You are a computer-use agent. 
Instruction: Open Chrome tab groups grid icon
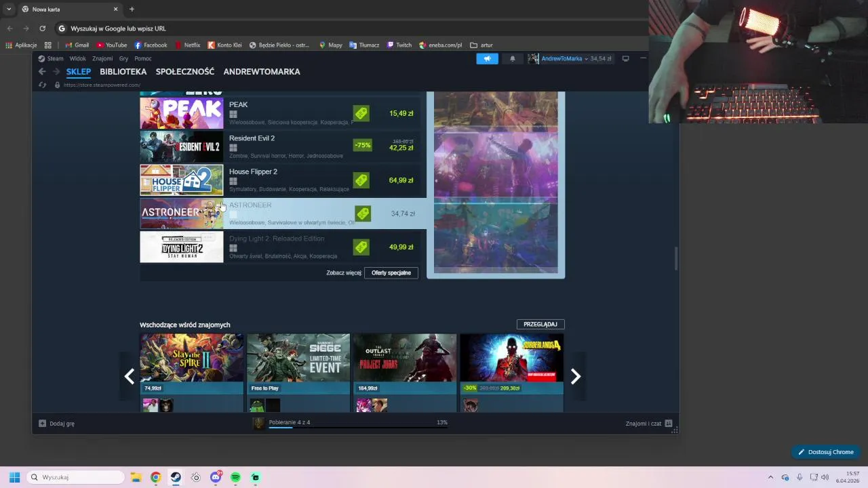tap(47, 45)
